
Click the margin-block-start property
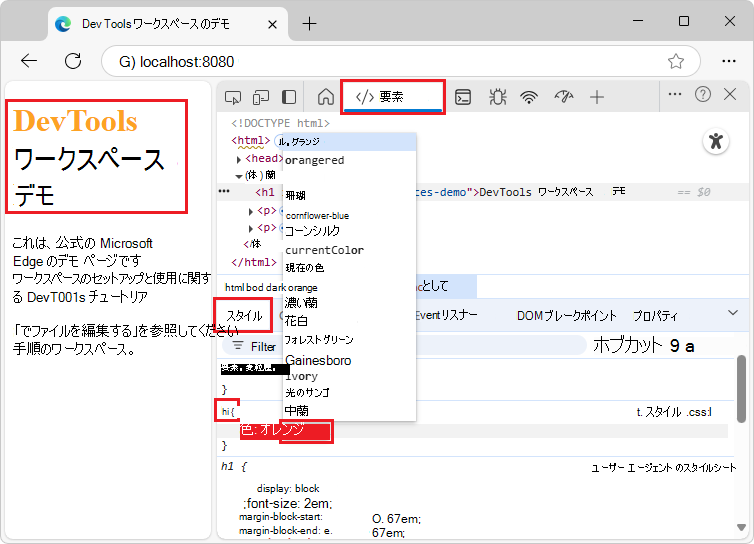pos(281,517)
